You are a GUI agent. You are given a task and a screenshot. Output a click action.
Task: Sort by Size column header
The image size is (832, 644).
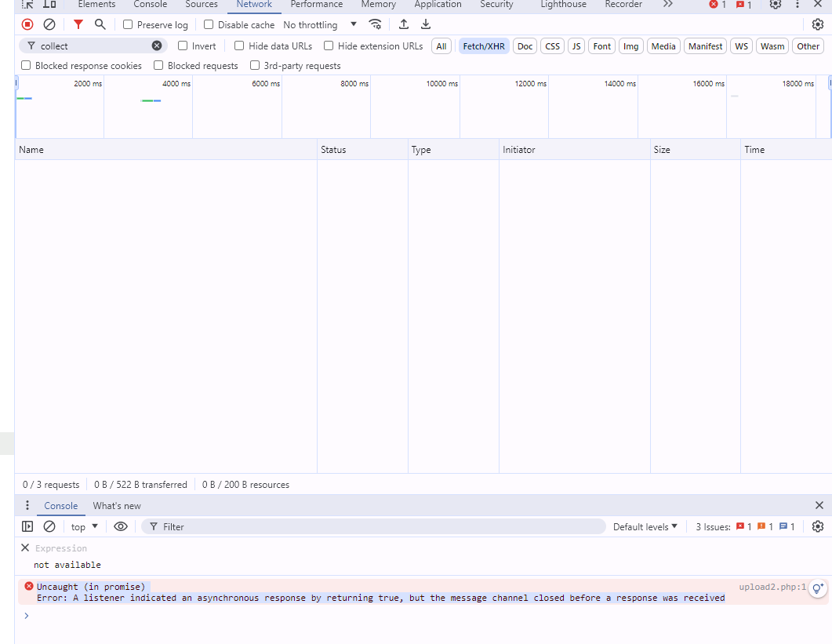click(x=695, y=149)
